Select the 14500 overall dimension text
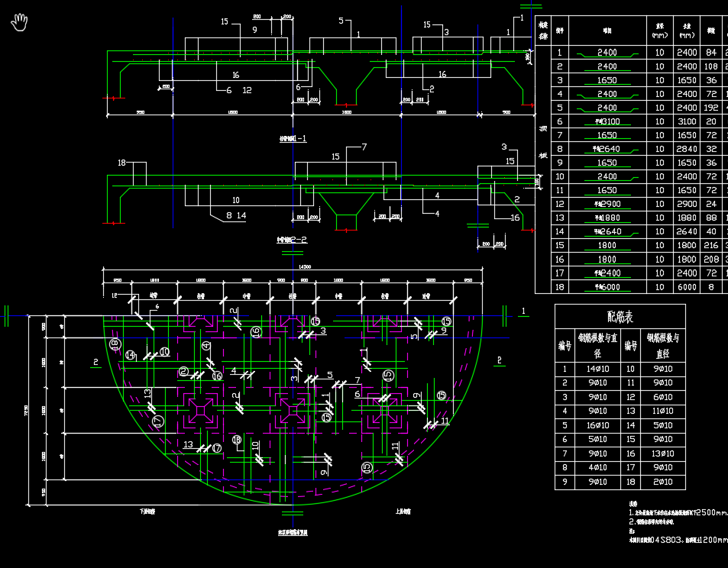This screenshot has height=568, width=728. coord(305,267)
